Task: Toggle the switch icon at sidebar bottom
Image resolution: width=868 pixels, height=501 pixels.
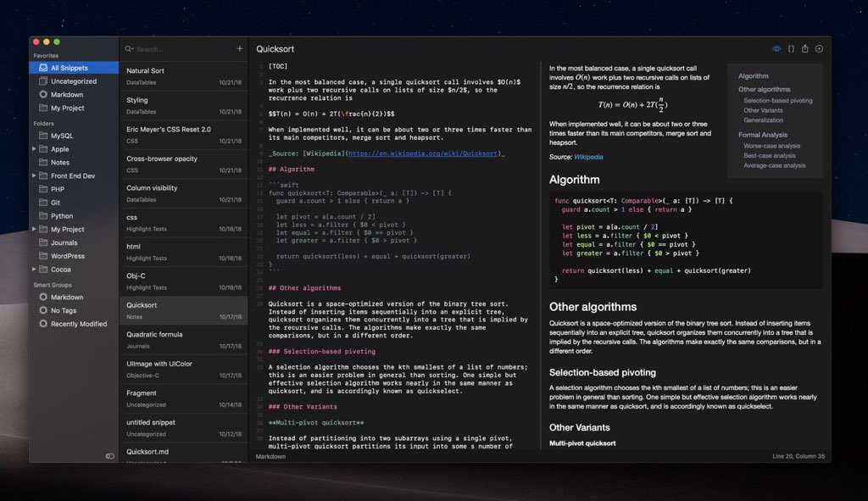Action: [109, 456]
